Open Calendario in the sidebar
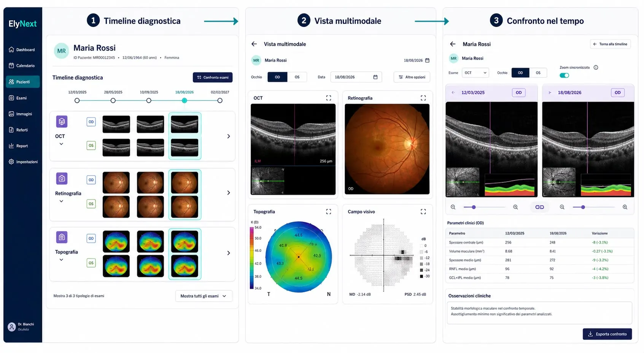 [x=22, y=66]
